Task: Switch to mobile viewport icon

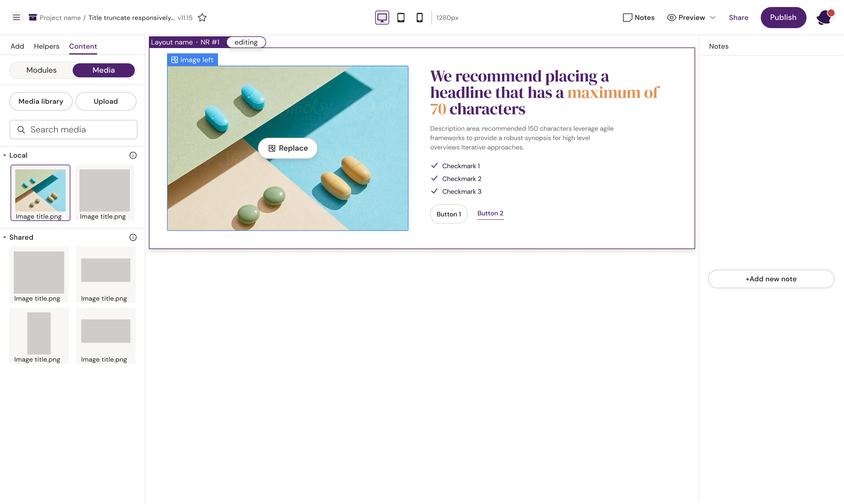Action: [419, 17]
